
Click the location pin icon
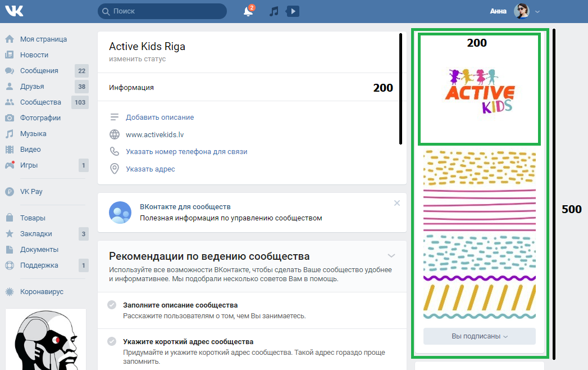pyautogui.click(x=115, y=169)
